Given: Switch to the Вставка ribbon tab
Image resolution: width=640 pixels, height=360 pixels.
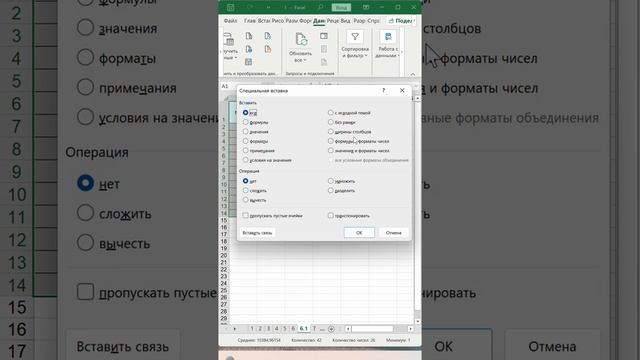Looking at the screenshot, I should (264, 21).
